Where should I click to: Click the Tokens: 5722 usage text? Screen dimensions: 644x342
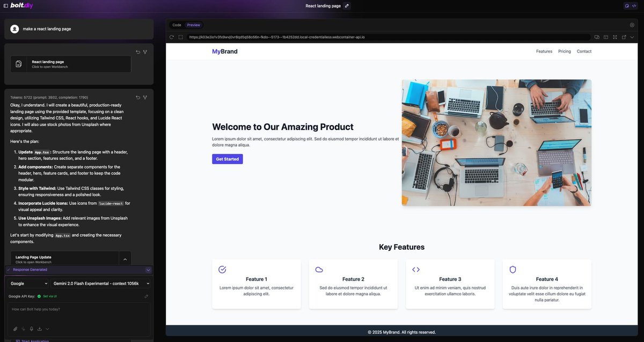(x=49, y=97)
